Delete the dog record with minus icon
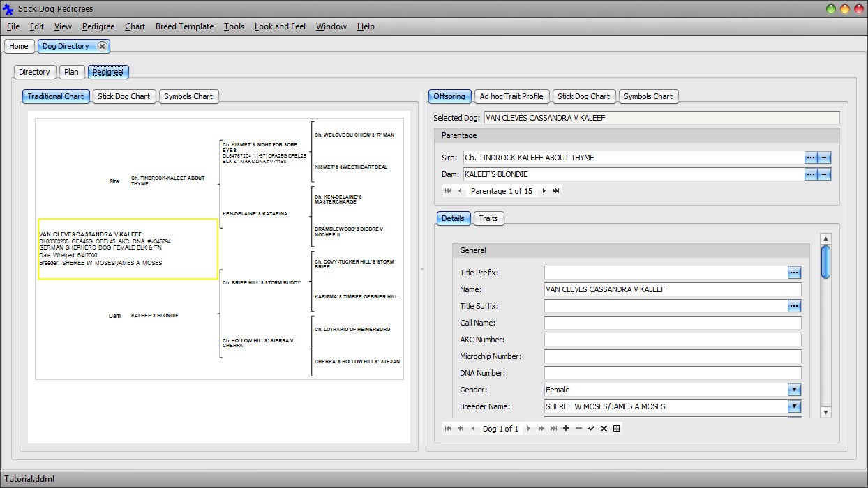The image size is (868, 488). click(578, 429)
